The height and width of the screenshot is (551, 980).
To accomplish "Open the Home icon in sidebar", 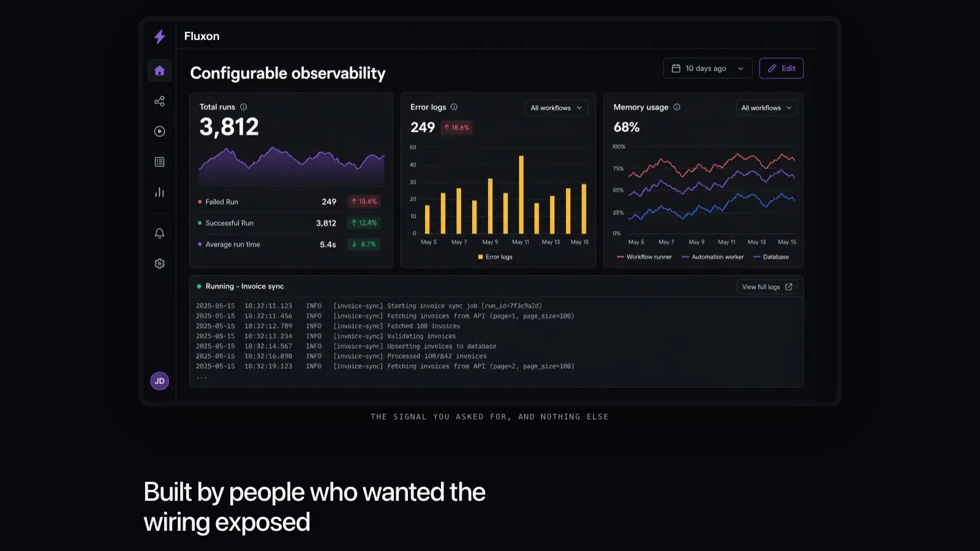I will click(159, 70).
